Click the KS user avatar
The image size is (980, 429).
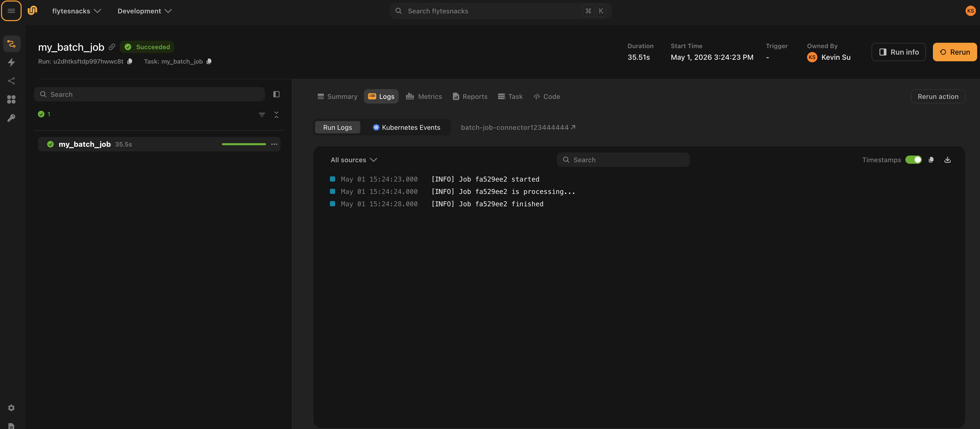970,11
